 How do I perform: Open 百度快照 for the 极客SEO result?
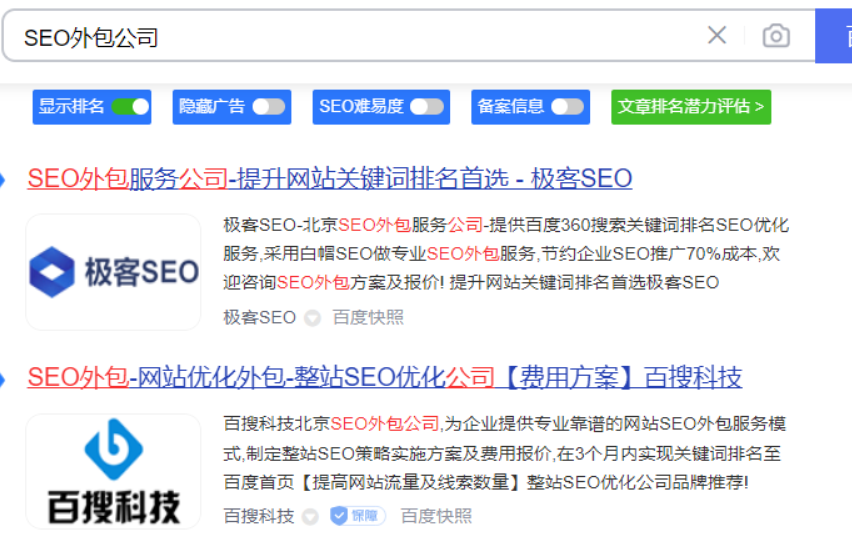click(368, 317)
